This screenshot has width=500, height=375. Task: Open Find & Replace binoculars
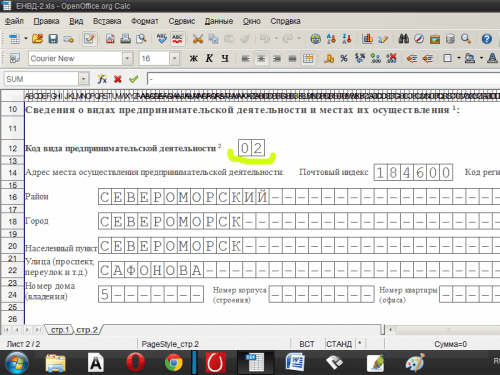click(403, 39)
